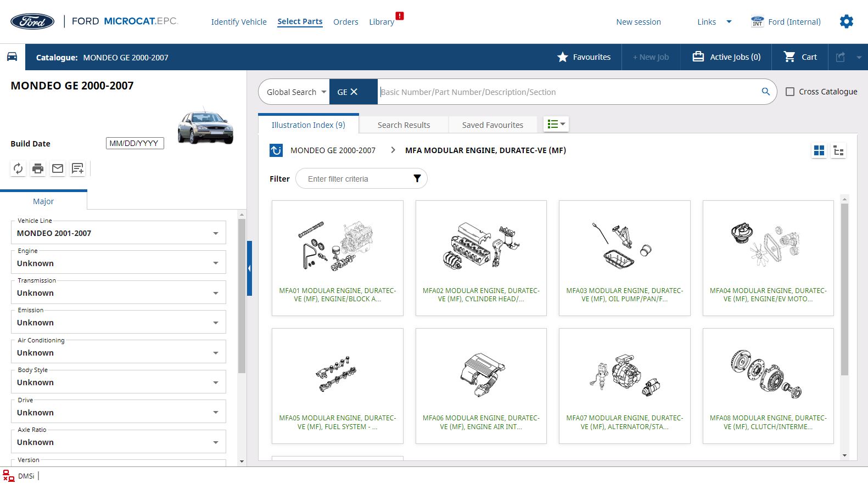
Task: Switch to Saved Favourites tab
Action: (492, 125)
